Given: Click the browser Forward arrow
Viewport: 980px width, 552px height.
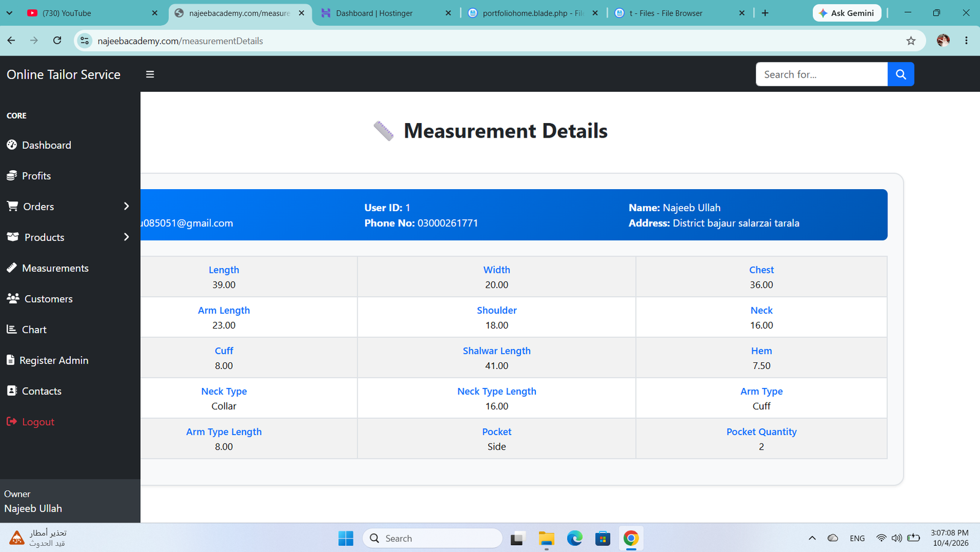Looking at the screenshot, I should [34, 40].
